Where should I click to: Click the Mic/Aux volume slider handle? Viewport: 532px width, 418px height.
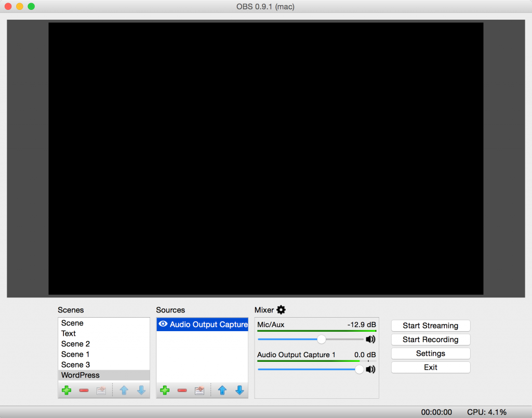coord(321,339)
